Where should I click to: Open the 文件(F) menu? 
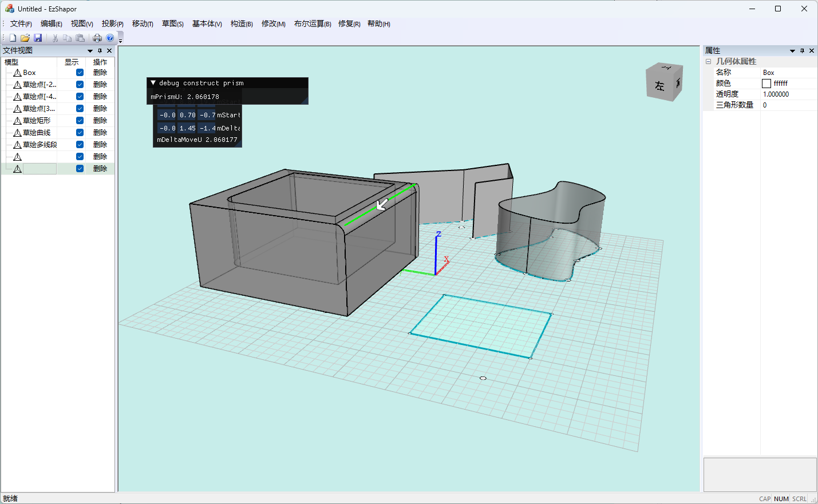click(x=21, y=23)
